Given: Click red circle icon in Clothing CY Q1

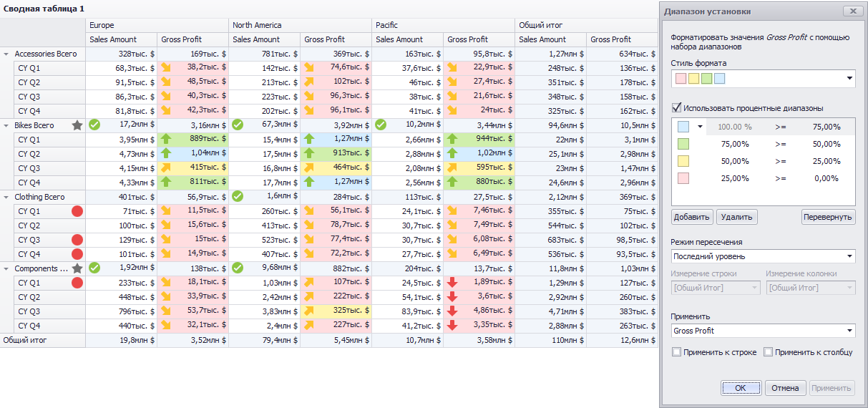Looking at the screenshot, I should 77,211.
